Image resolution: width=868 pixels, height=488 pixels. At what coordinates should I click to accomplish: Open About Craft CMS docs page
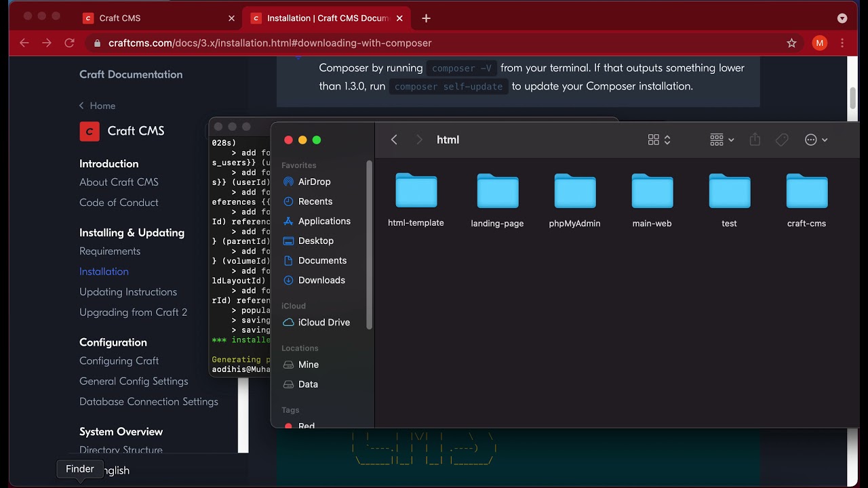(119, 182)
